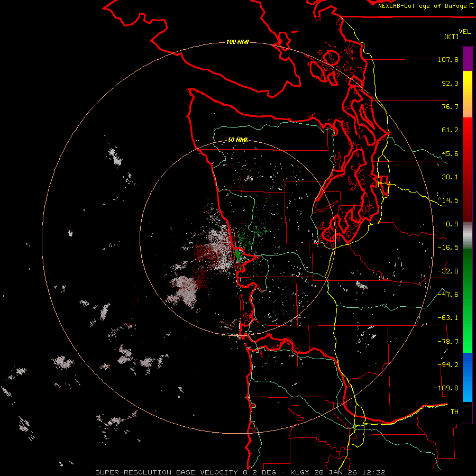Select the -32.0 value on the velocity scale
This screenshot has width=476, height=476.
point(448,271)
